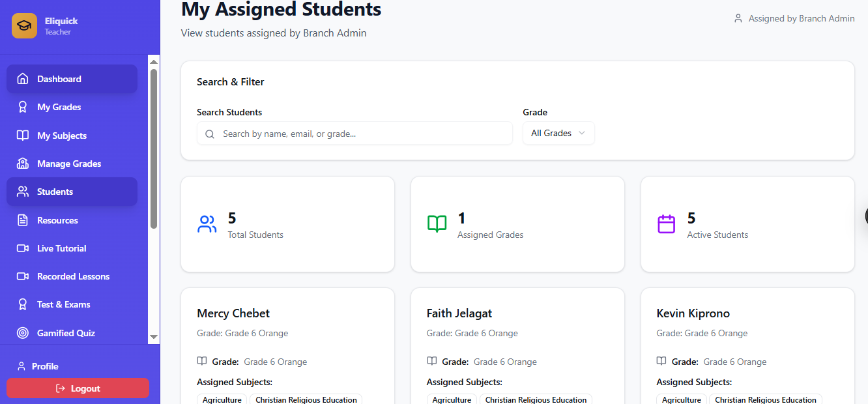The image size is (868, 404).
Task: Click the Dashboard home icon
Action: click(23, 79)
